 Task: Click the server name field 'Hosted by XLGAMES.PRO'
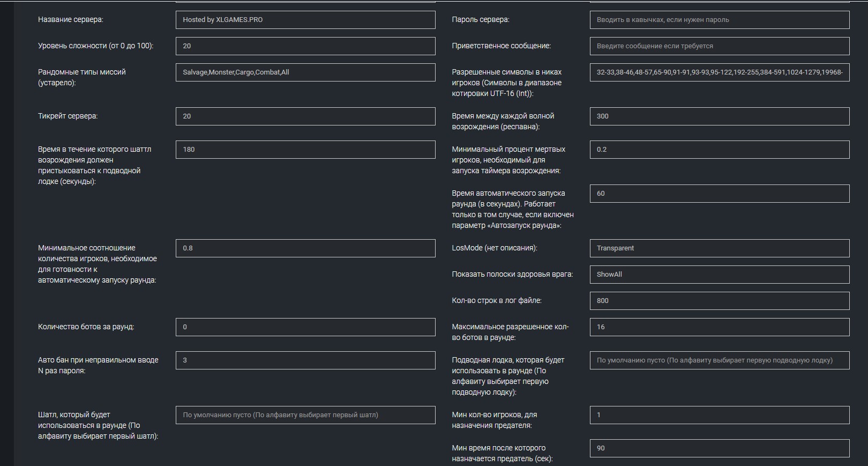pyautogui.click(x=305, y=20)
